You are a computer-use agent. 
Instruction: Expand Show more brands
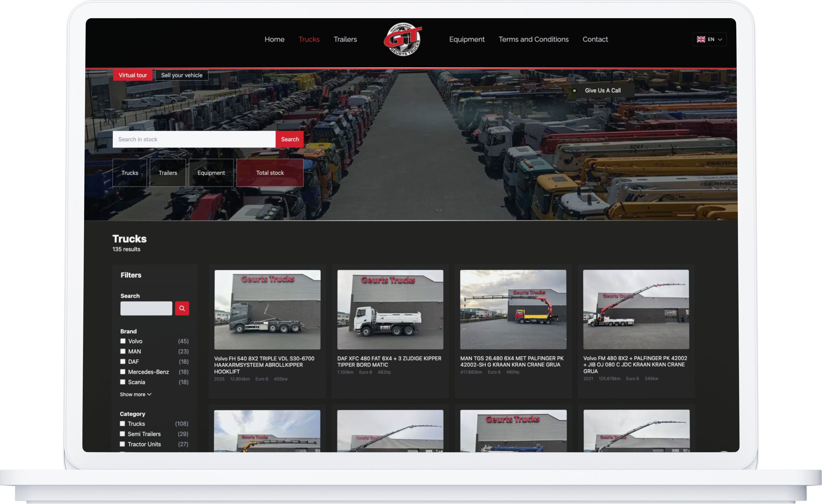pos(136,395)
